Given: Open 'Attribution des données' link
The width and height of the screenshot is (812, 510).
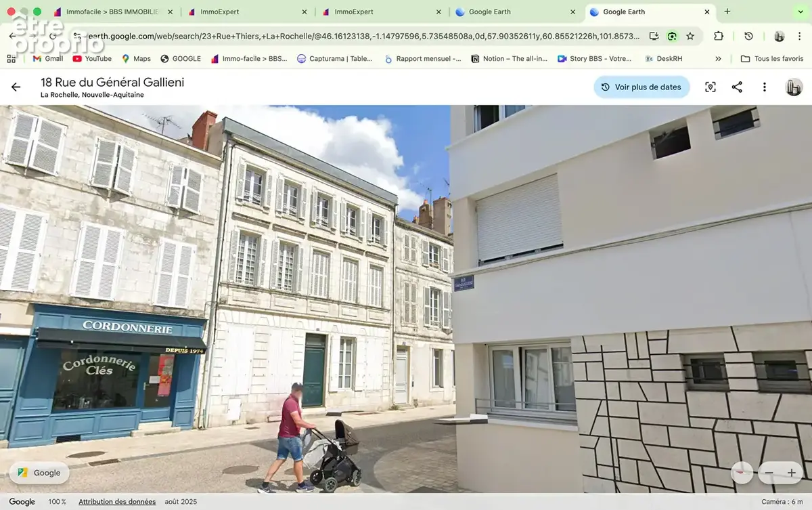Looking at the screenshot, I should (x=117, y=502).
